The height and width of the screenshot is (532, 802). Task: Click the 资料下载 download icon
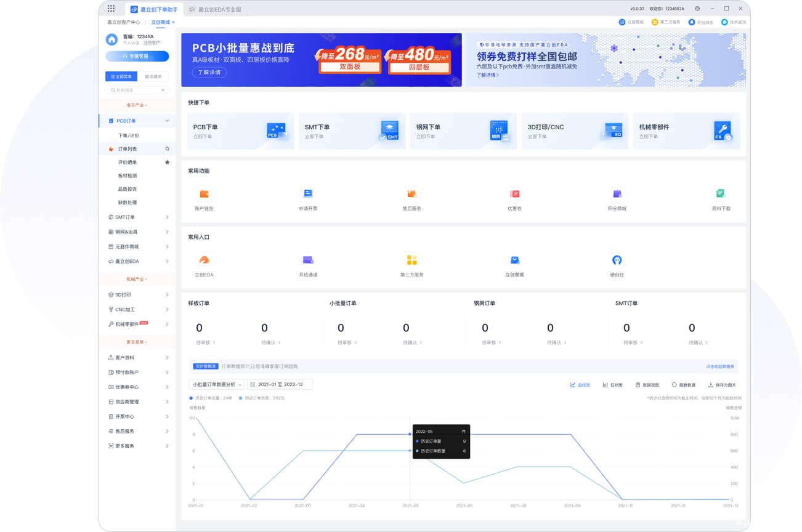[x=720, y=195]
